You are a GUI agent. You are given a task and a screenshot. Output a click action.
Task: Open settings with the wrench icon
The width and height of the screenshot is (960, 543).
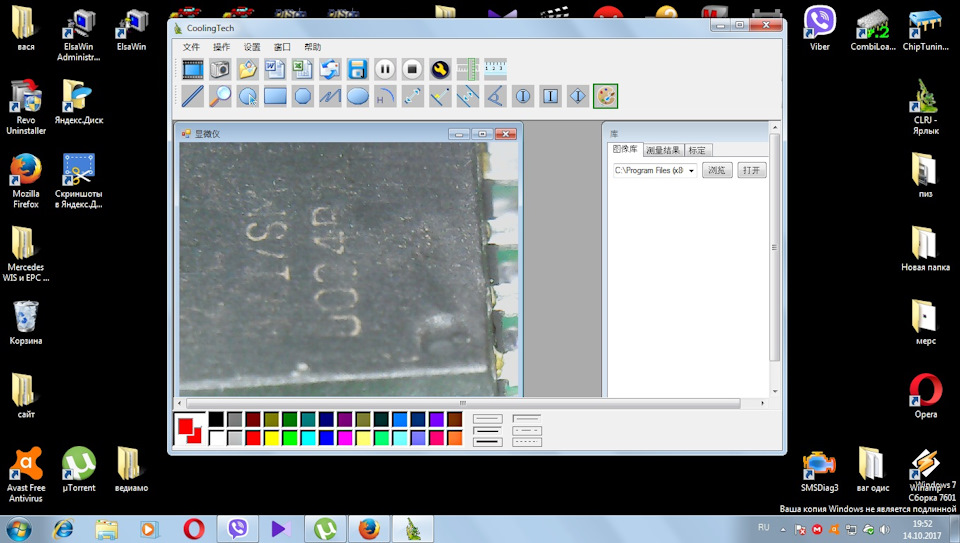(440, 69)
